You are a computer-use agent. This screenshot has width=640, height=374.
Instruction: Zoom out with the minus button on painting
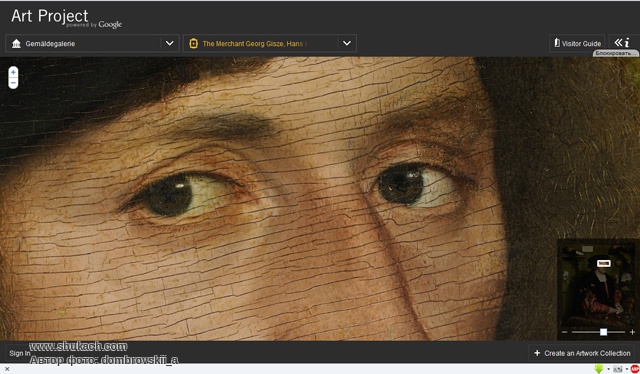13,83
